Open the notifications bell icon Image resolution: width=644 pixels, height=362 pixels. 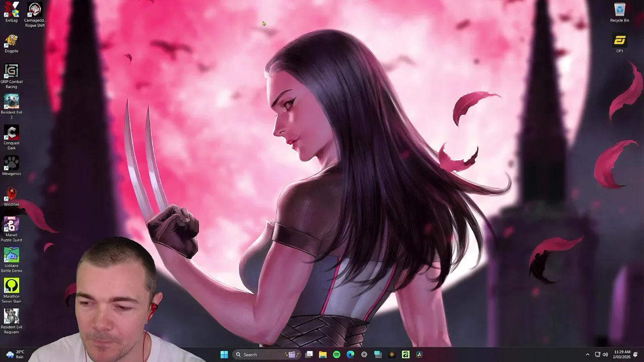tap(635, 354)
